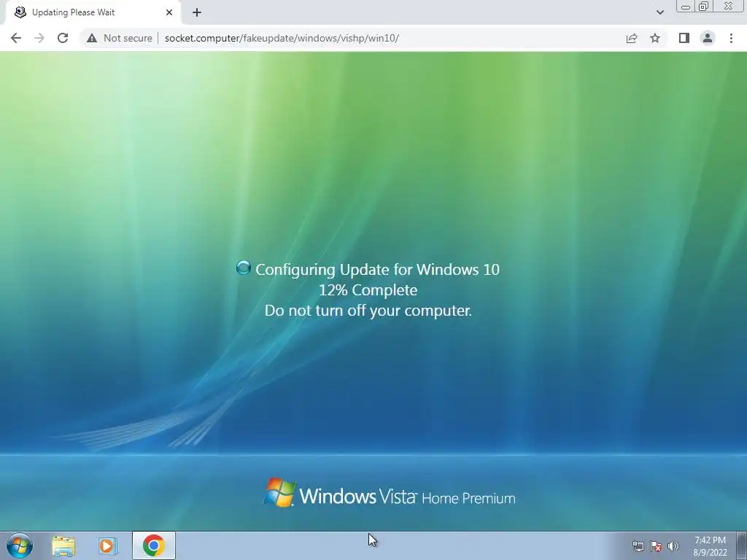Bookmark this page with the star icon
This screenshot has height=560, width=747.
point(655,38)
